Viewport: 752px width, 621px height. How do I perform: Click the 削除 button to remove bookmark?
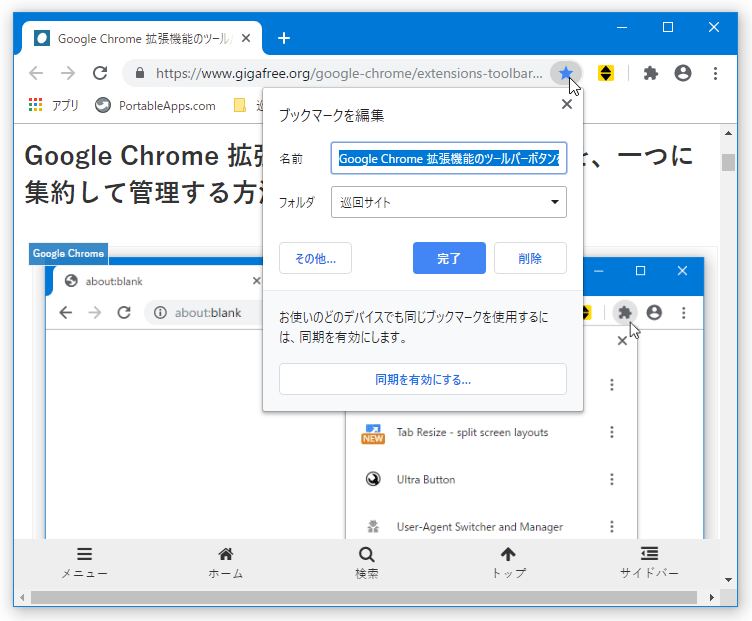[530, 258]
